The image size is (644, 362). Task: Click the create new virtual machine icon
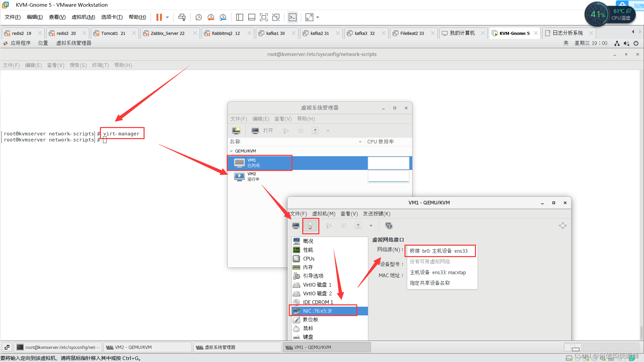click(236, 131)
